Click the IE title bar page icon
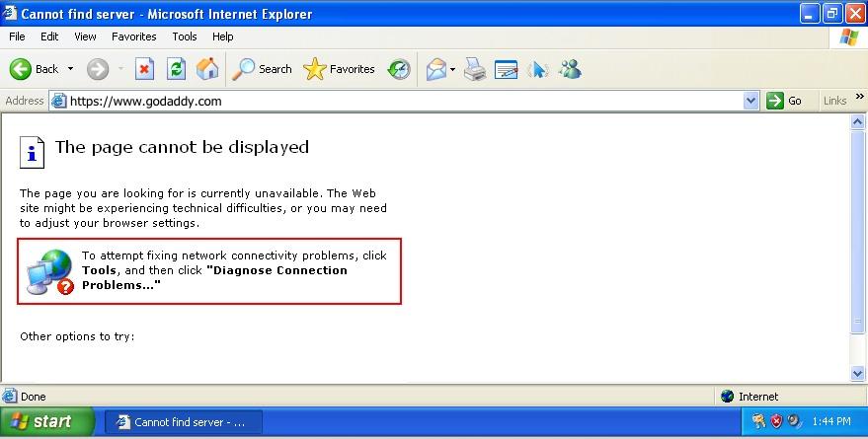 (10, 13)
